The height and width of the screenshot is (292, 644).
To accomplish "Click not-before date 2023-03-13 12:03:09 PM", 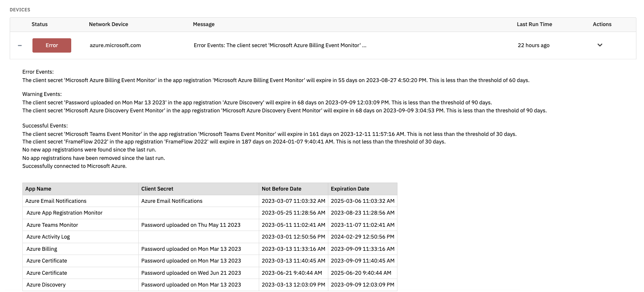I will (293, 285).
